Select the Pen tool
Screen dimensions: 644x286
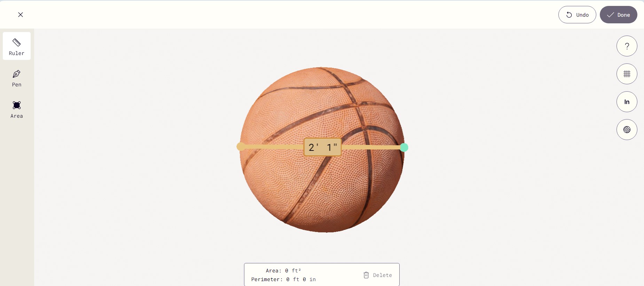[17, 78]
